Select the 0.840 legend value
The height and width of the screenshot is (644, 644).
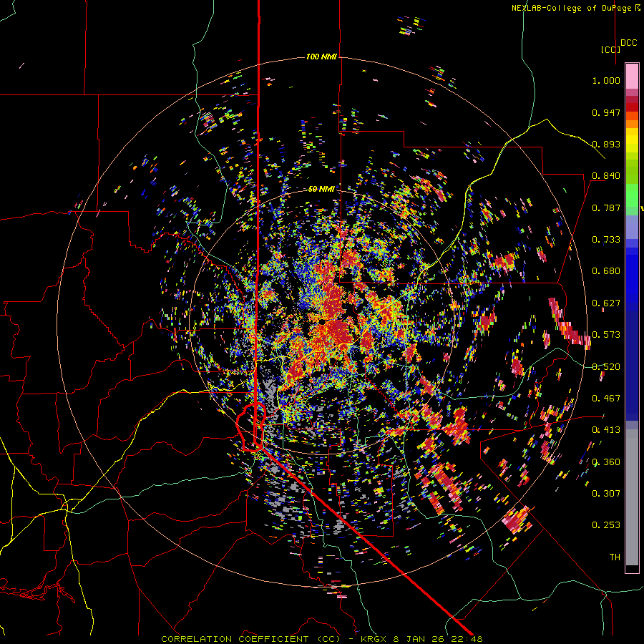point(606,176)
